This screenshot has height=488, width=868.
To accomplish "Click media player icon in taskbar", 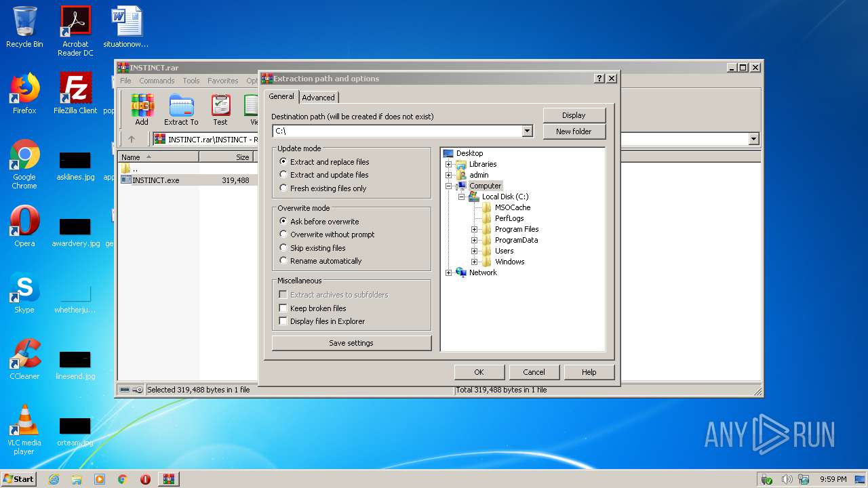I will point(100,479).
